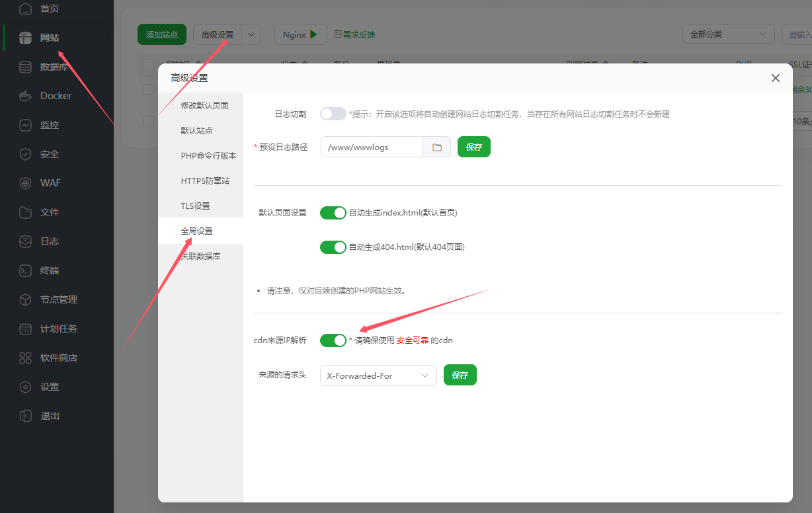Click the Nginx green play icon

click(314, 34)
